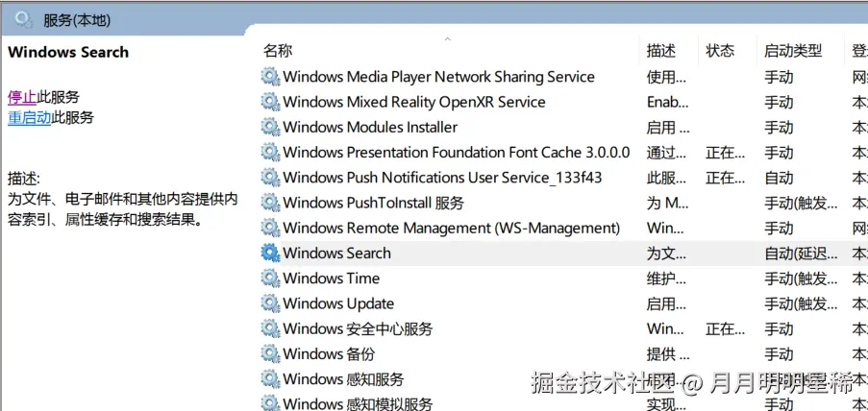Click gear icon beside Windows Time
Image resolution: width=868 pixels, height=411 pixels.
tap(270, 278)
